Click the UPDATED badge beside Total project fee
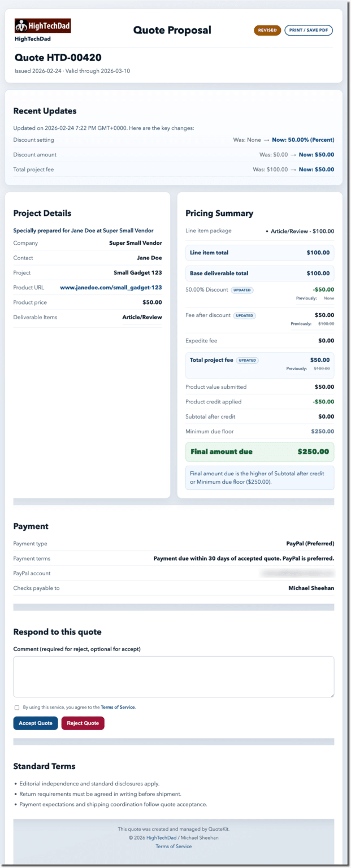351x868 pixels. [248, 360]
